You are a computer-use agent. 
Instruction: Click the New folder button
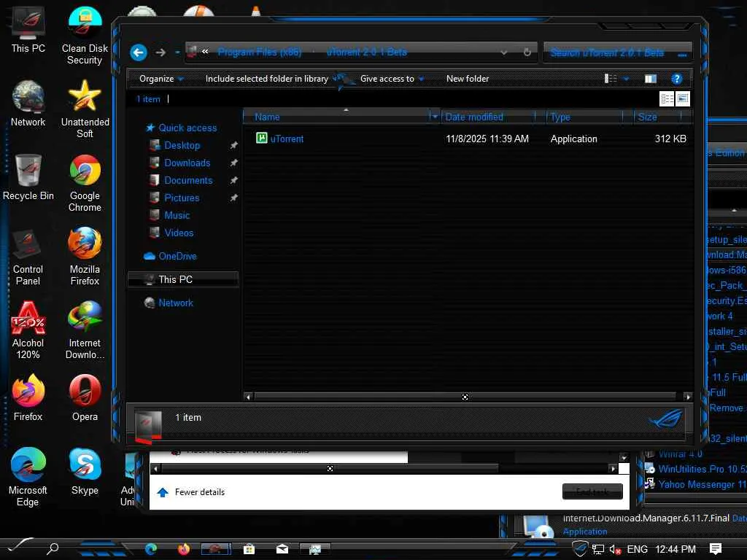coord(468,79)
